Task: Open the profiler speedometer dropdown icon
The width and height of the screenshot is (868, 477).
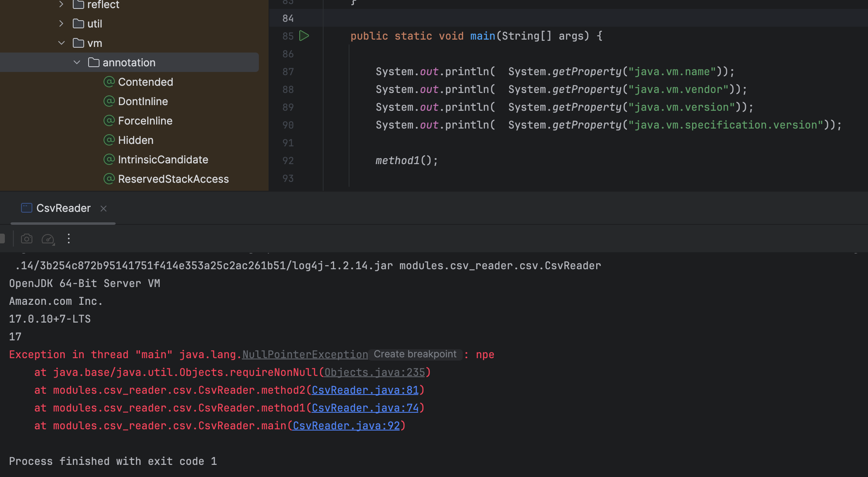Action: click(48, 239)
